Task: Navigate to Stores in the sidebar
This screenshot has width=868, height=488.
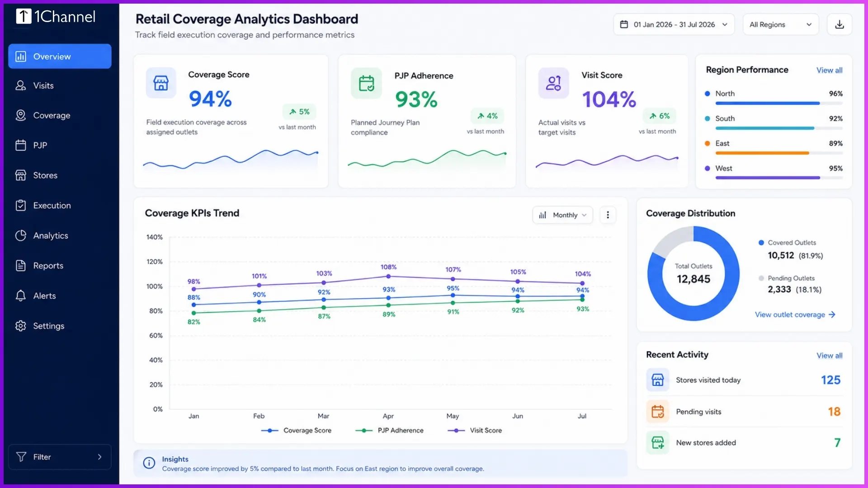Action: 60,175
